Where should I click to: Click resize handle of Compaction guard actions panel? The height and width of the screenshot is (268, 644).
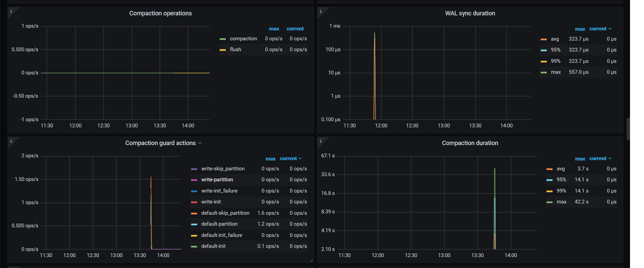311,260
